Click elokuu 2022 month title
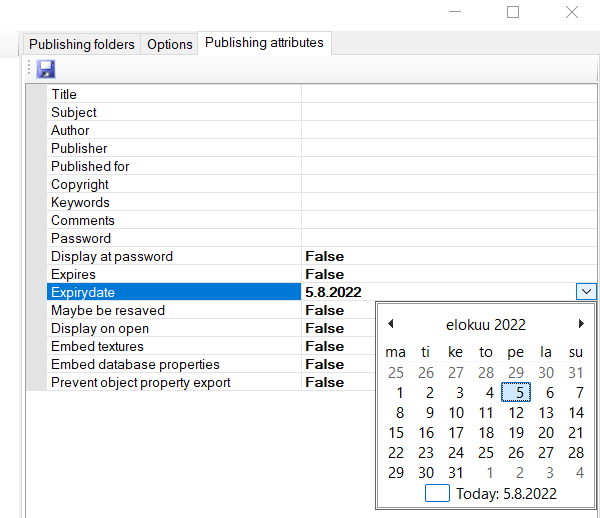The image size is (600, 518). point(485,324)
